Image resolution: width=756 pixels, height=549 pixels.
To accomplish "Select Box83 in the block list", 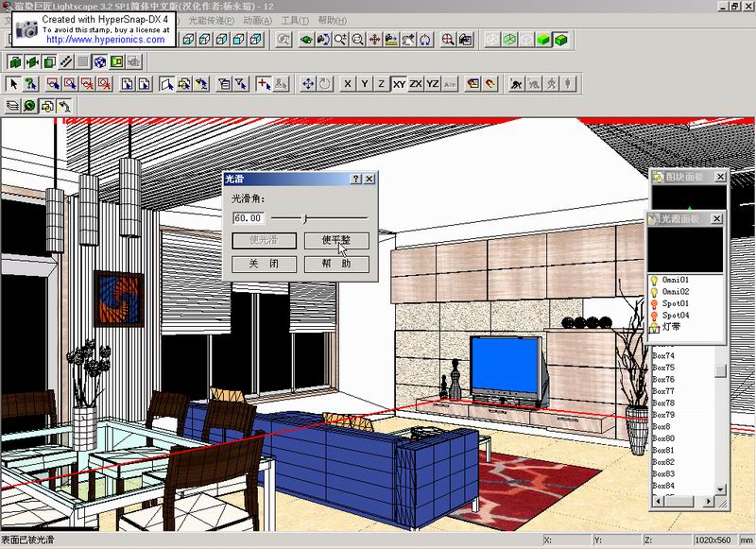I will click(x=663, y=473).
